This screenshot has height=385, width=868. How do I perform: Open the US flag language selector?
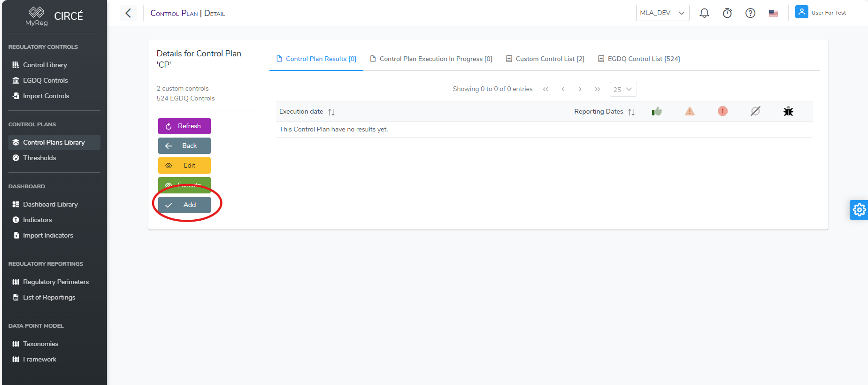[773, 13]
